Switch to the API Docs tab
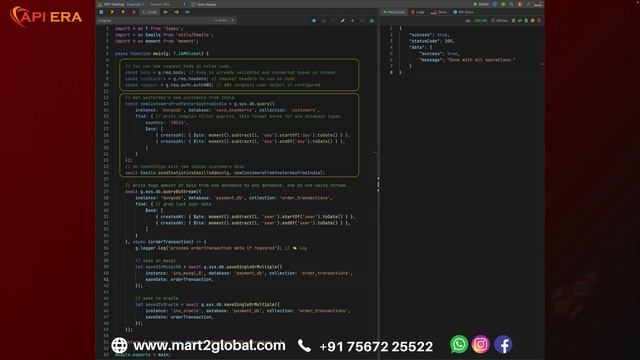The width and height of the screenshot is (640, 360). click(x=463, y=12)
